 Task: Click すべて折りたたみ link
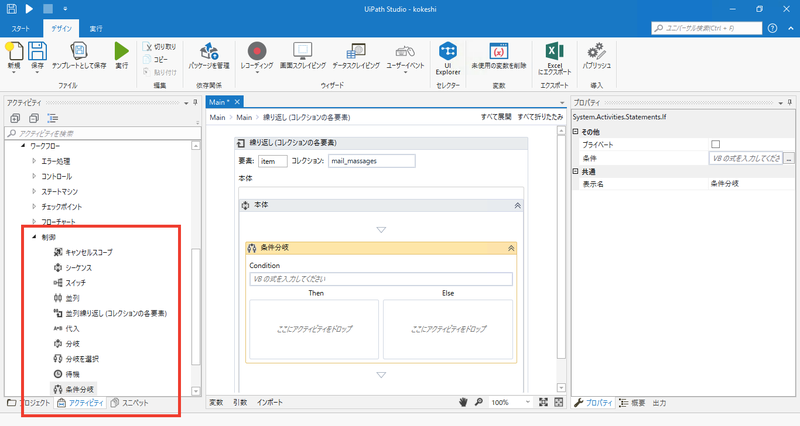pyautogui.click(x=540, y=117)
